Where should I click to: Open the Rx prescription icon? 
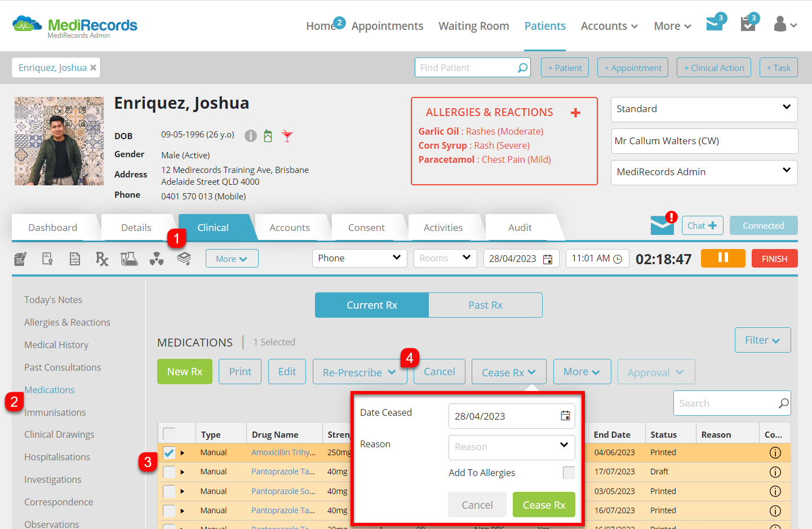coord(101,259)
